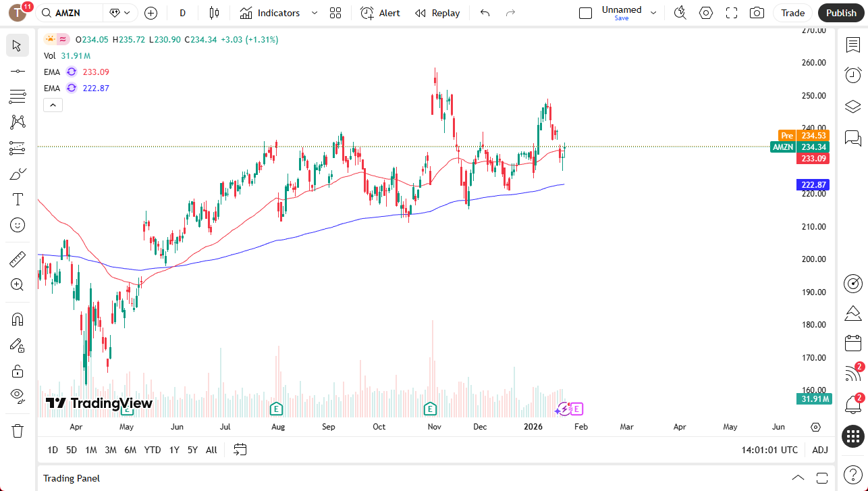
Task: Toggle hide all drawings eye icon
Action: click(18, 395)
